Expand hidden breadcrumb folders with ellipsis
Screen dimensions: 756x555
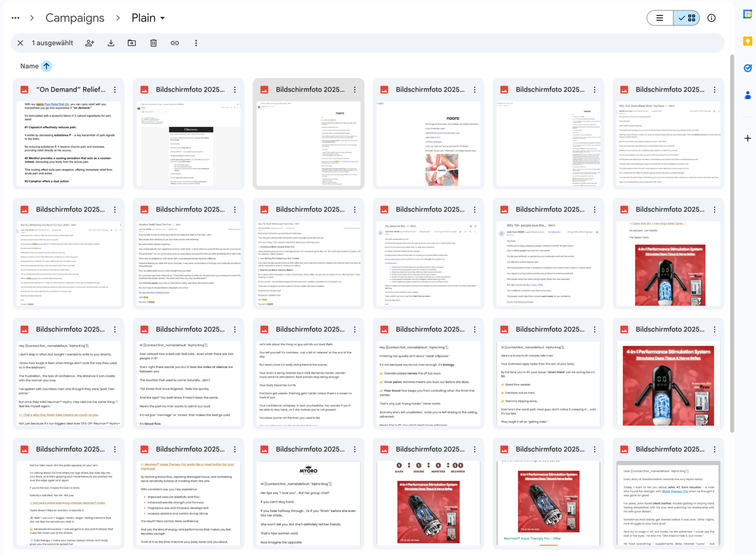point(15,18)
